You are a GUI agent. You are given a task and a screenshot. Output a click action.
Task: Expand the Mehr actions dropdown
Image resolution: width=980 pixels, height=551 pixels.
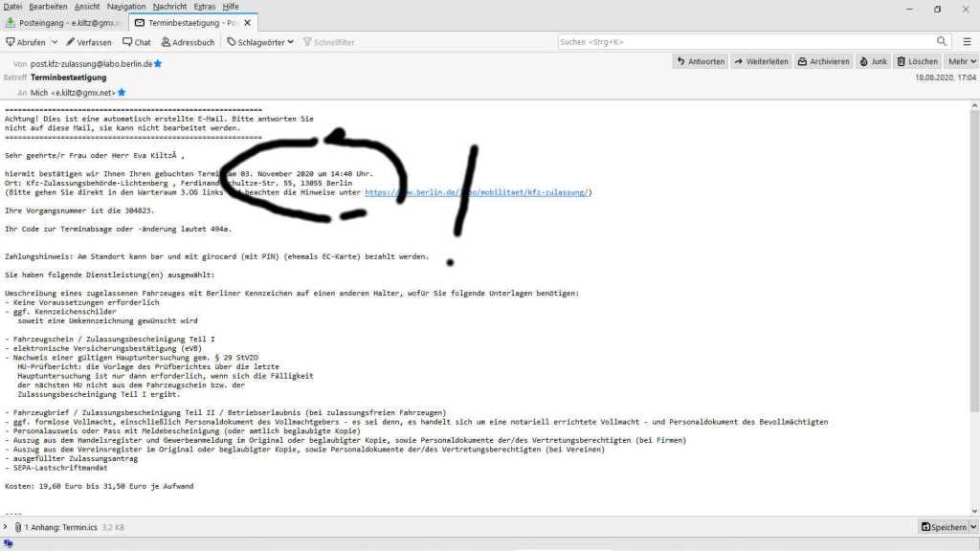click(960, 61)
